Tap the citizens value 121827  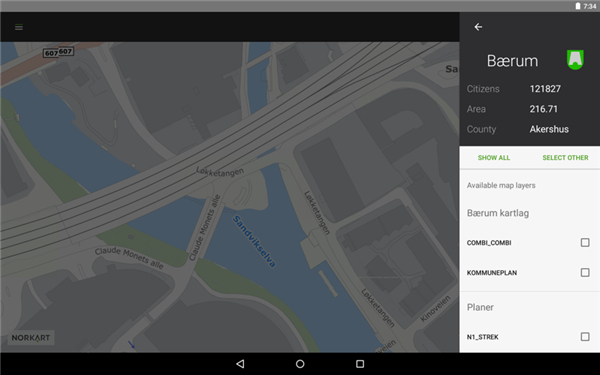click(545, 89)
